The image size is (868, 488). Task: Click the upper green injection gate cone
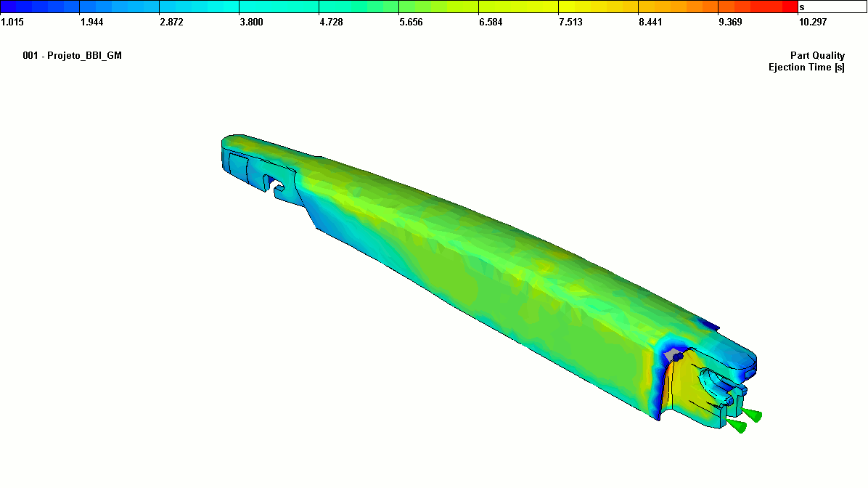click(753, 414)
